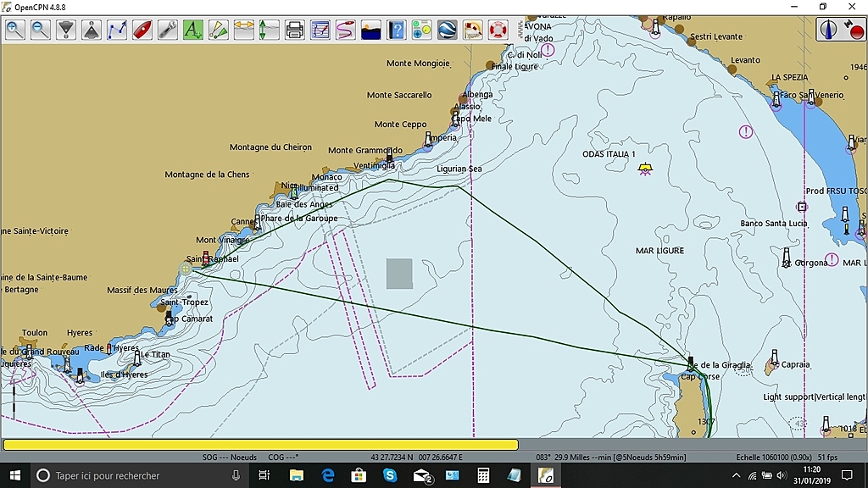Open the Windows Start menu
Image resolution: width=868 pixels, height=488 pixels.
[15, 475]
